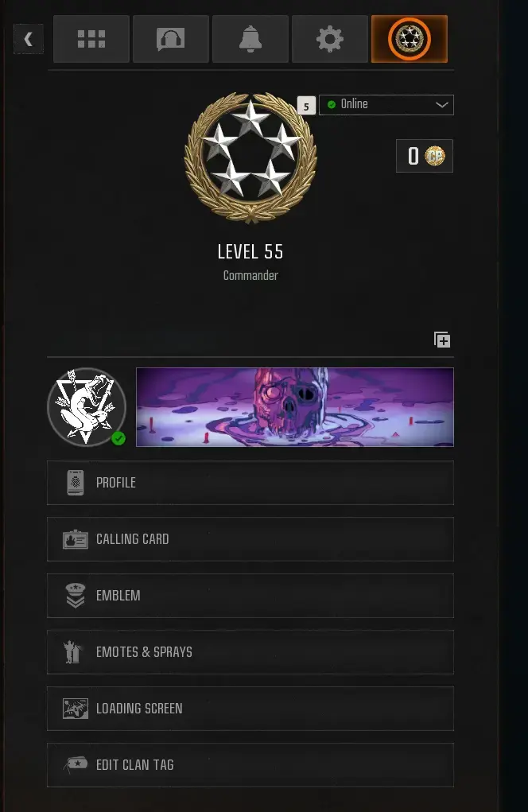Open the Calling Card option
The image size is (528, 812).
250,539
